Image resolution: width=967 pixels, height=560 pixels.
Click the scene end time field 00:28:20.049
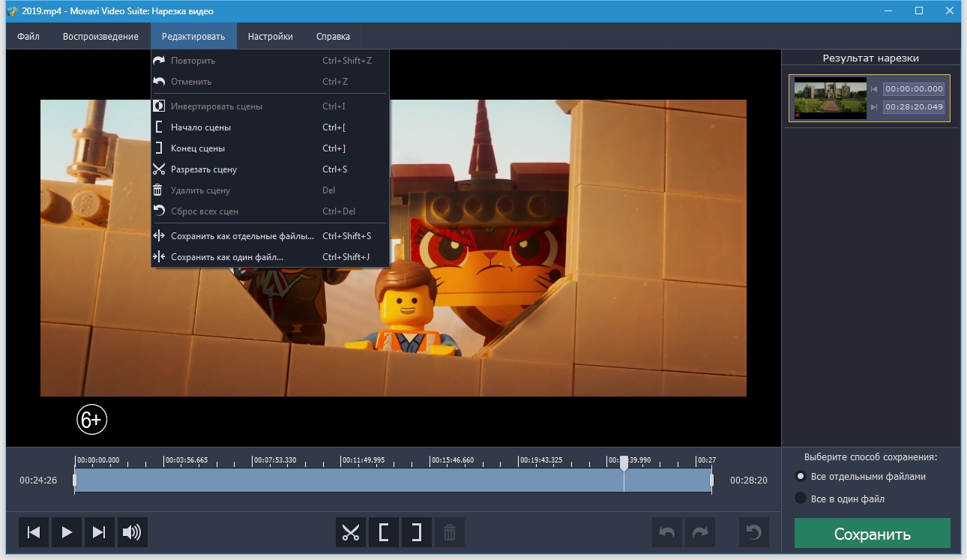pyautogui.click(x=913, y=107)
